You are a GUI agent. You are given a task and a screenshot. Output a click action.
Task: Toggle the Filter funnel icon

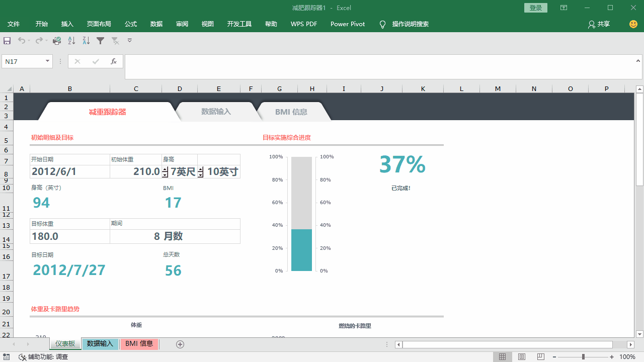[x=100, y=41]
